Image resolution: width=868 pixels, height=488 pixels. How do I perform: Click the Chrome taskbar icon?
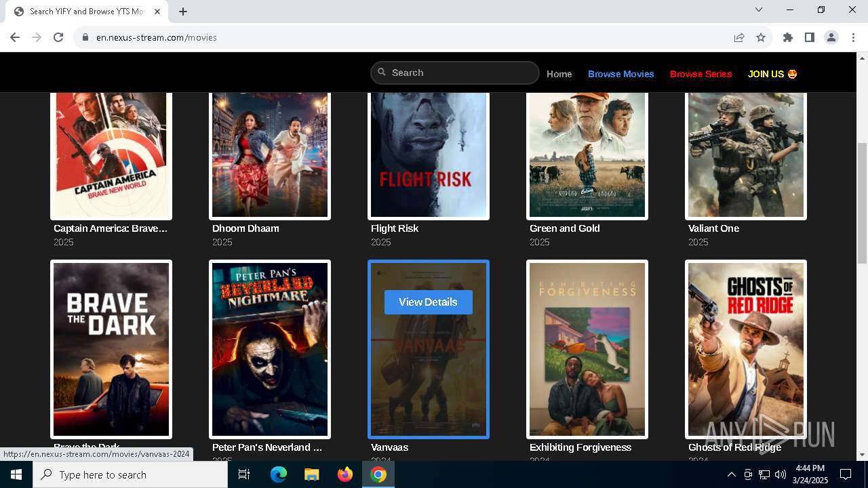click(x=378, y=474)
